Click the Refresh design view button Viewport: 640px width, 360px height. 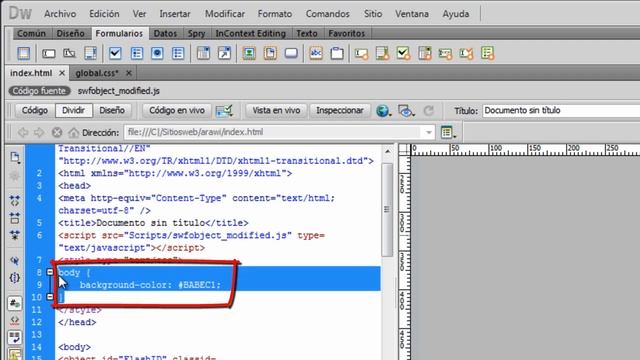point(428,111)
